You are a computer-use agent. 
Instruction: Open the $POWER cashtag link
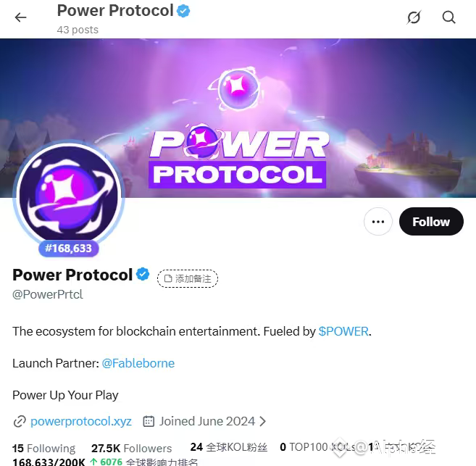[343, 331]
